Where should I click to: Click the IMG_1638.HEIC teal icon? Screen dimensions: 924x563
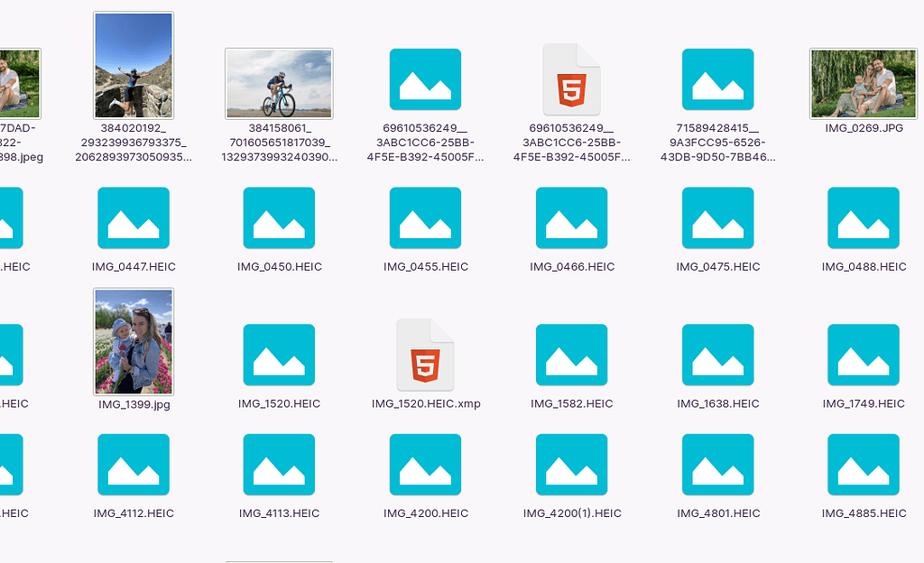[717, 355]
